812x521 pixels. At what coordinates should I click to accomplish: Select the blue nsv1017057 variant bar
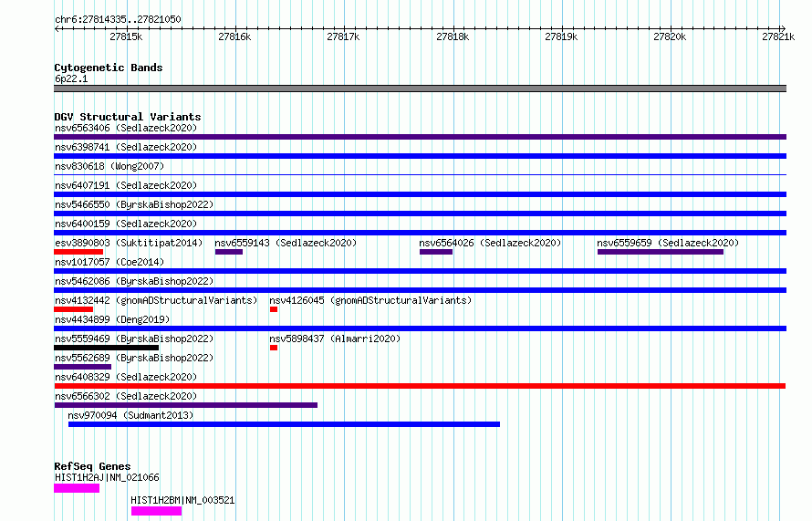pyautogui.click(x=420, y=271)
